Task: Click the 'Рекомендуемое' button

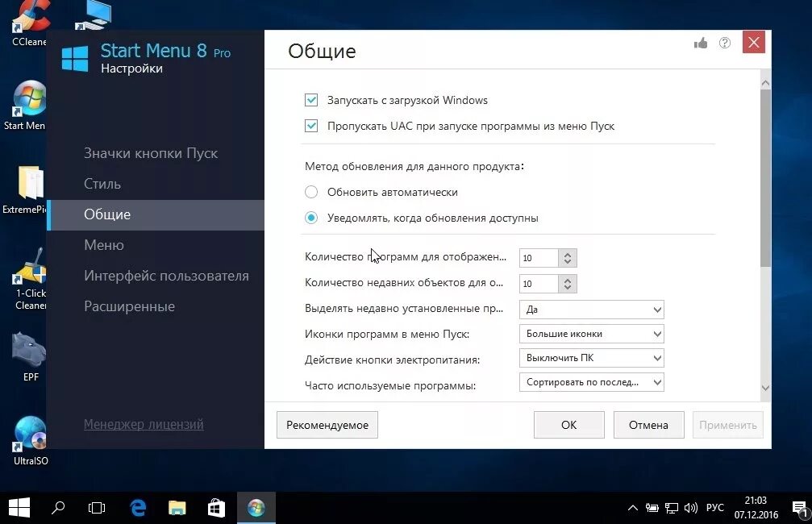Action: (x=327, y=425)
